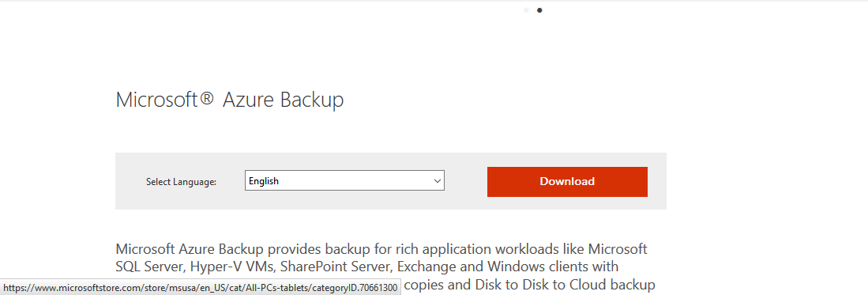Open the Select Language combo box
Image resolution: width=868 pixels, height=295 pixels.
[344, 181]
